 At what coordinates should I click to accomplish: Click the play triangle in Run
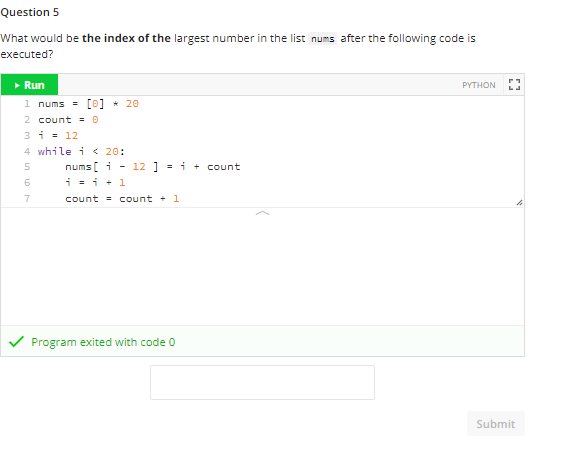click(17, 85)
